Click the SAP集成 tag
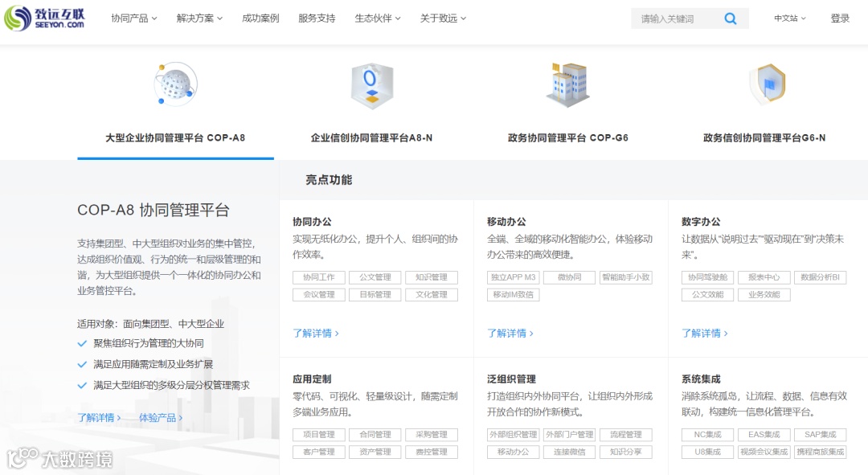 tap(821, 435)
